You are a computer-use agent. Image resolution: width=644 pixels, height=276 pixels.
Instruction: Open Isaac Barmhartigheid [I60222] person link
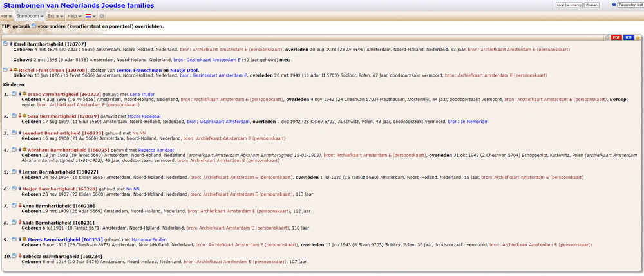point(64,95)
